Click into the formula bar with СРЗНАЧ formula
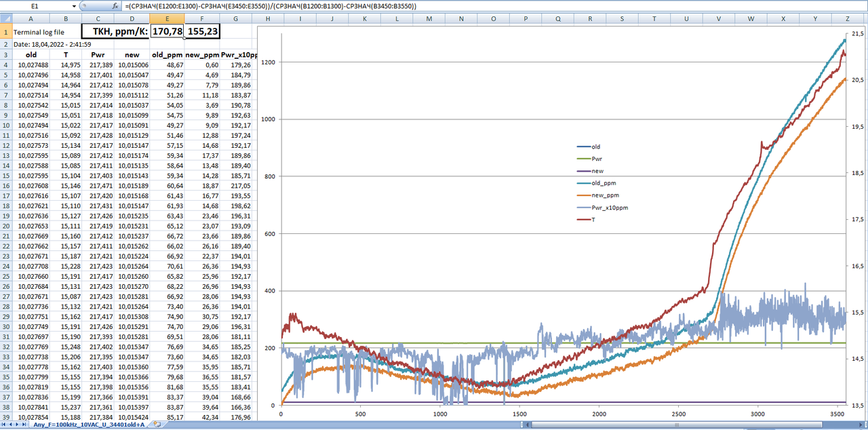This screenshot has width=868, height=430. point(494,5)
